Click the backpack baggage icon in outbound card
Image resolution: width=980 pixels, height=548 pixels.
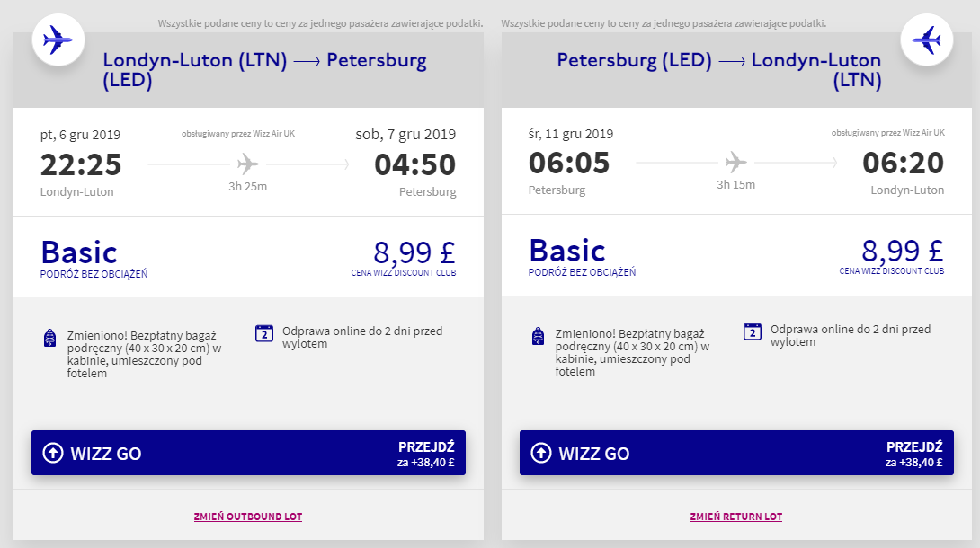[50, 338]
